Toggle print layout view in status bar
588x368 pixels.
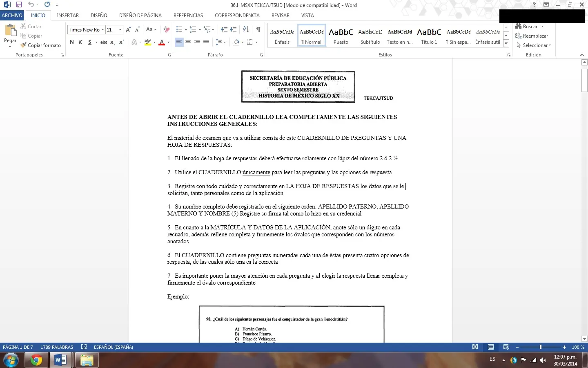tap(490, 347)
